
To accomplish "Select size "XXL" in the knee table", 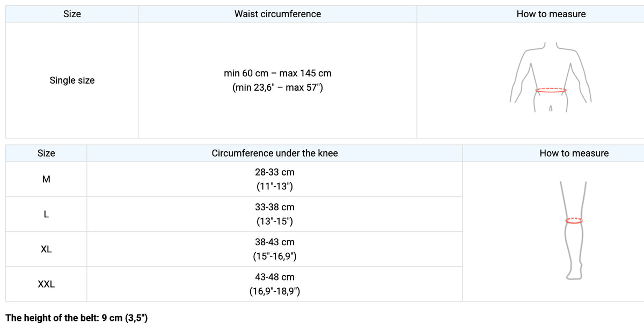I will (x=46, y=284).
